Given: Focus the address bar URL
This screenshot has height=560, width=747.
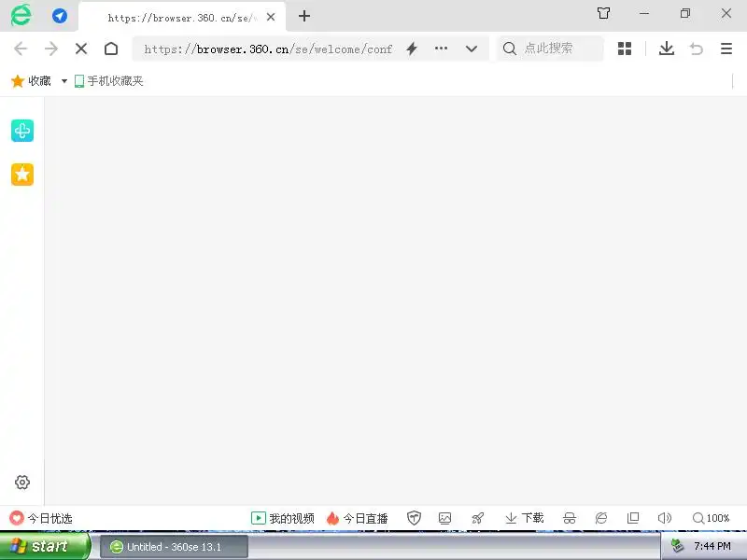Looking at the screenshot, I should [268, 49].
